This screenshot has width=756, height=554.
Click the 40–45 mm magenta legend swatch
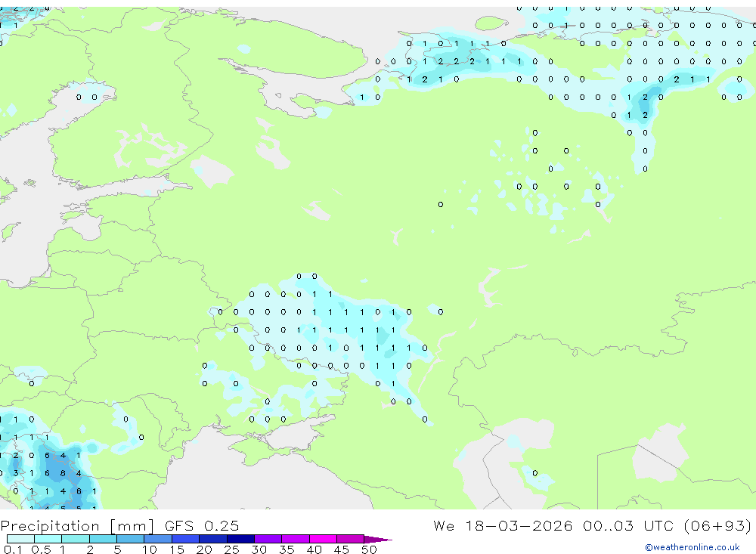[x=323, y=539]
